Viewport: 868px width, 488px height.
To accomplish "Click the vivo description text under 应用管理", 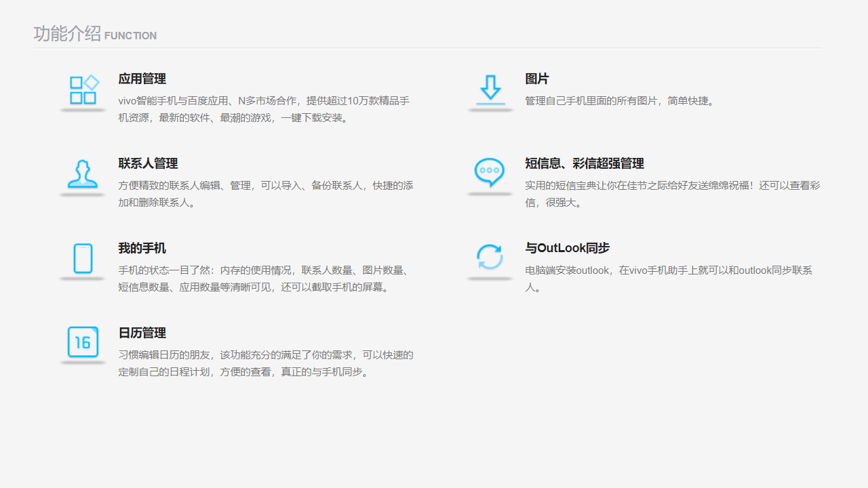I will [264, 108].
